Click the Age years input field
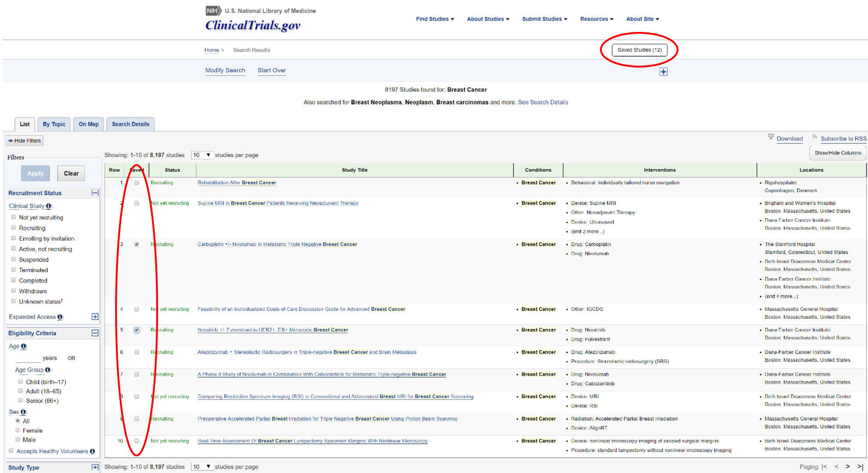The image size is (868, 473). [28, 358]
